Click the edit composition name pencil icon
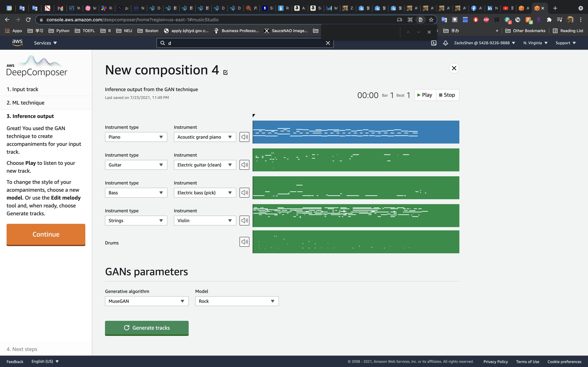 pyautogui.click(x=225, y=72)
